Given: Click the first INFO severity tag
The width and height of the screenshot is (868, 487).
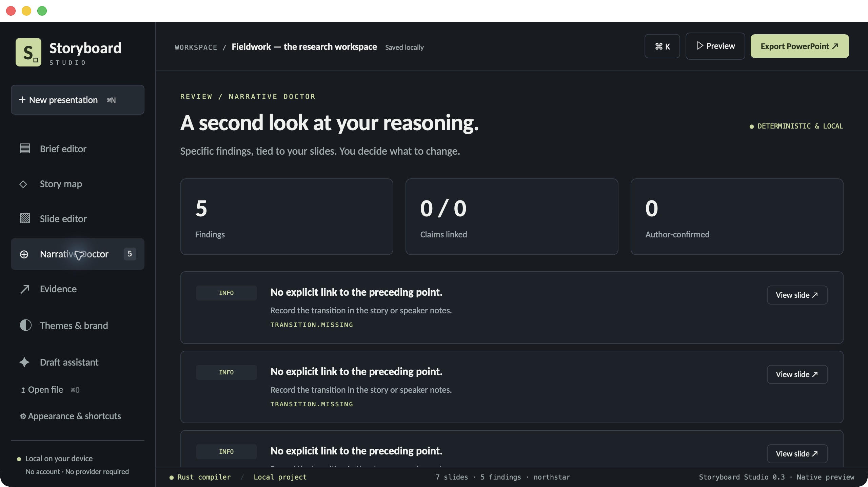Looking at the screenshot, I should coord(226,293).
